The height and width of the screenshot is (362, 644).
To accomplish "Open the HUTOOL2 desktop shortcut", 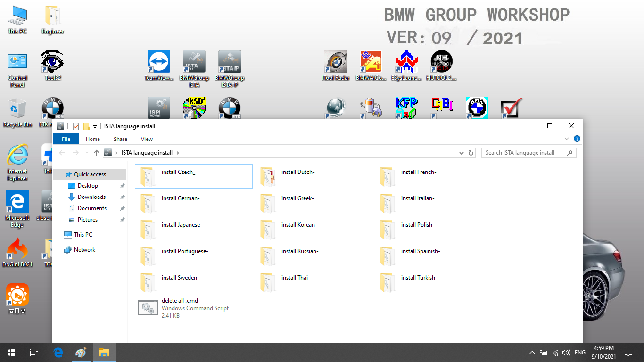I will (442, 66).
